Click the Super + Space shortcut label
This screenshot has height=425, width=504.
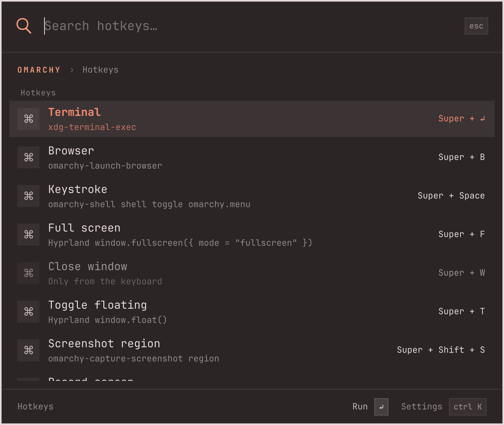click(x=451, y=196)
